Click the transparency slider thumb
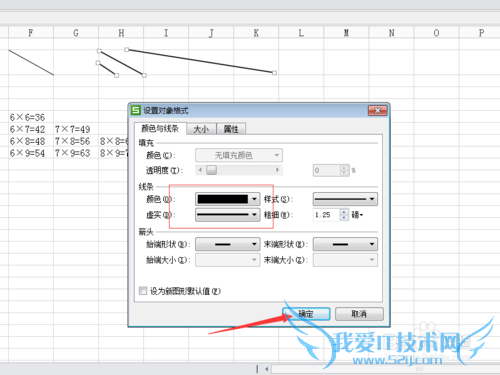Image resolution: width=500 pixels, height=375 pixels. [x=211, y=170]
